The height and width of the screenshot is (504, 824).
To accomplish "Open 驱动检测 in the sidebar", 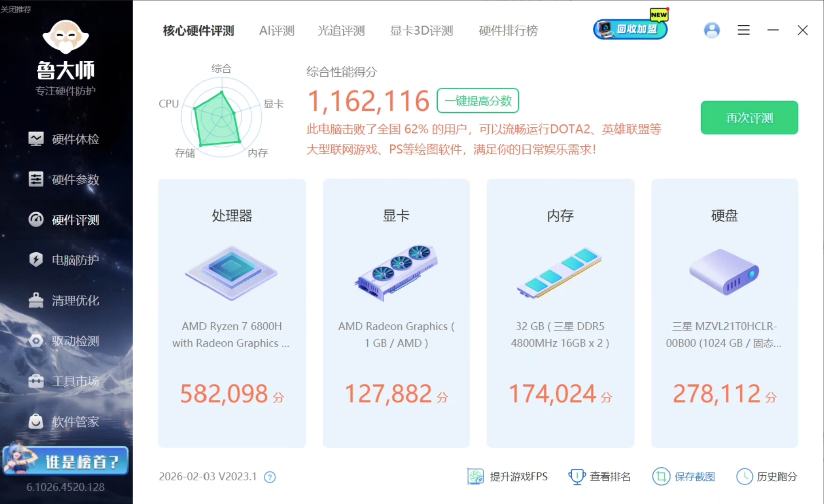I will tap(64, 341).
